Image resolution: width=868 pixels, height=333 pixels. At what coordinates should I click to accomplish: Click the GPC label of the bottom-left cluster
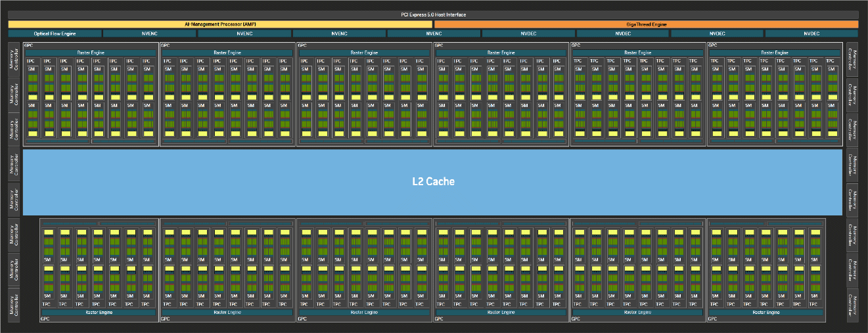45,319
